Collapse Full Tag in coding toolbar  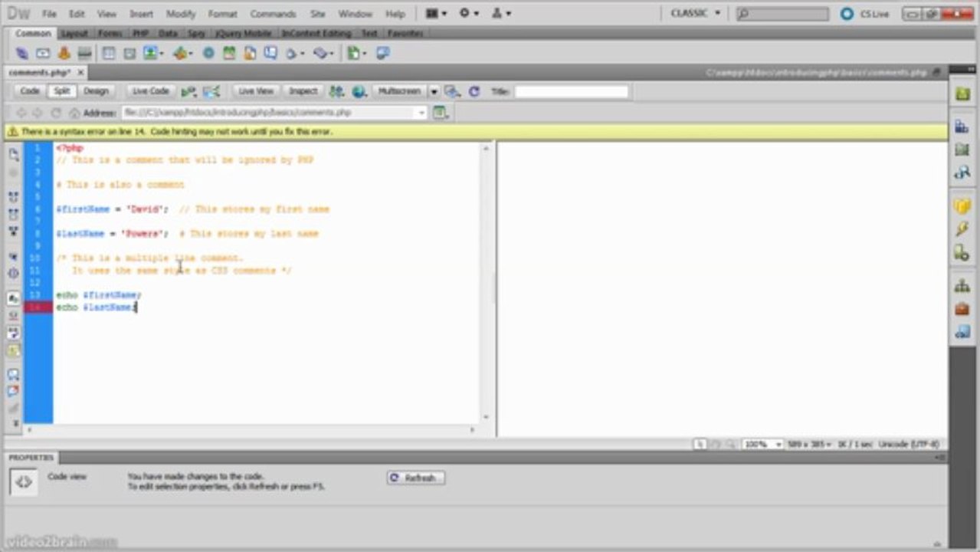click(x=14, y=197)
